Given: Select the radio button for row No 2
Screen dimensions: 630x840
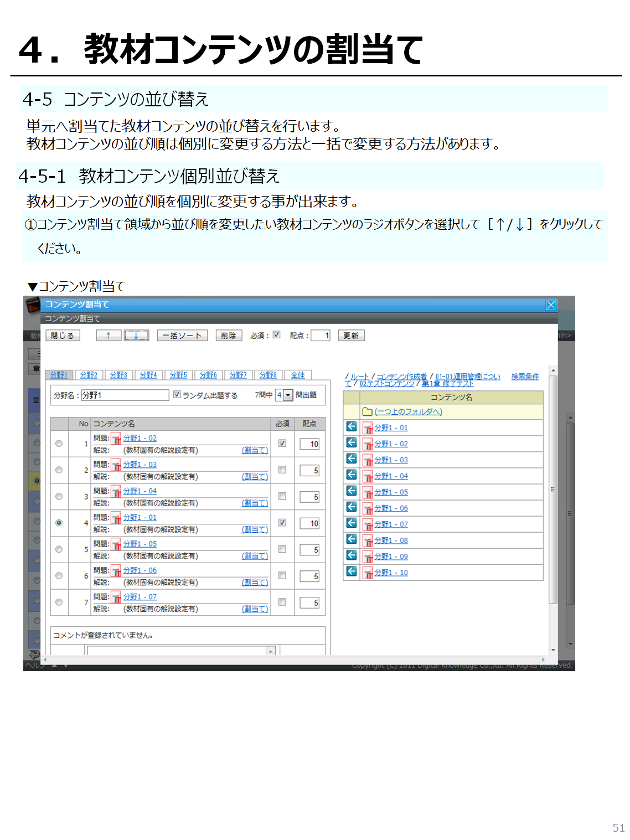Looking at the screenshot, I should point(59,470).
